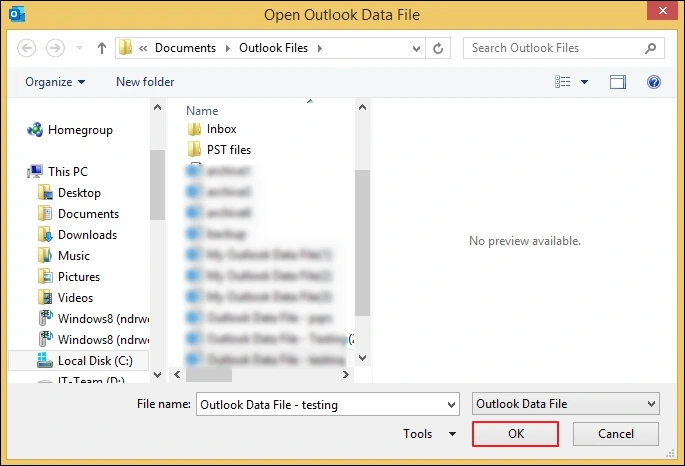This screenshot has width=685, height=466.
Task: Open Help via the question mark
Action: point(654,82)
